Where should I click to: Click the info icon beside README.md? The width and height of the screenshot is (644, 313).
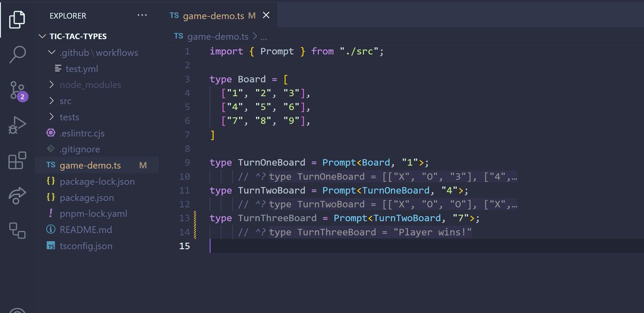click(50, 229)
